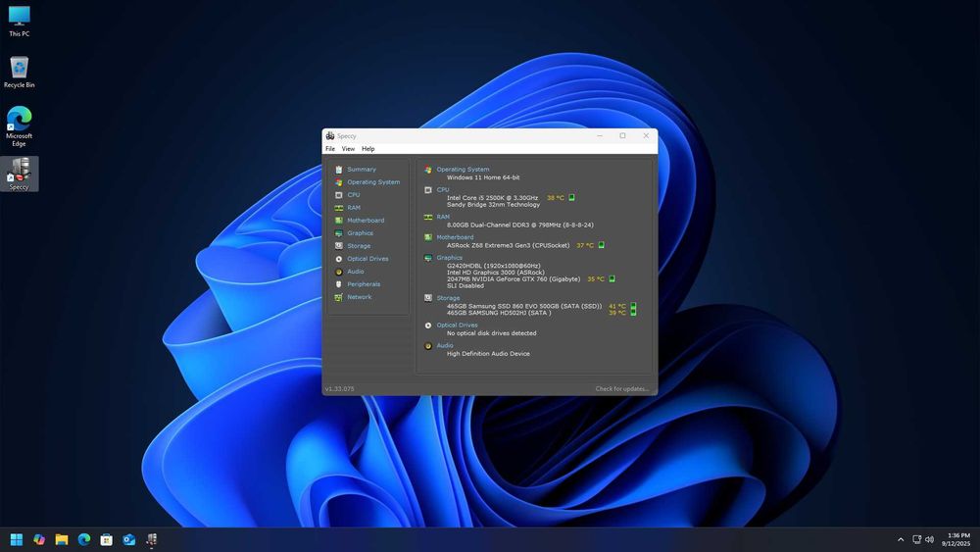Select the Microsoft Edge desktop shortcut
Screen dimensions: 980x552
pos(19,126)
